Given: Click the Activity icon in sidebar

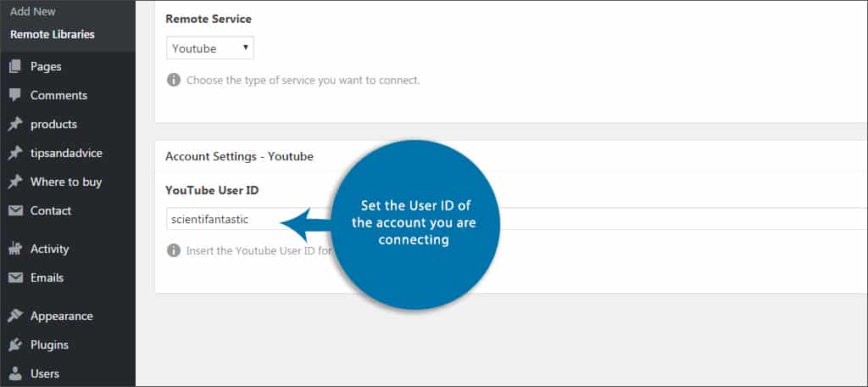Looking at the screenshot, I should [15, 249].
